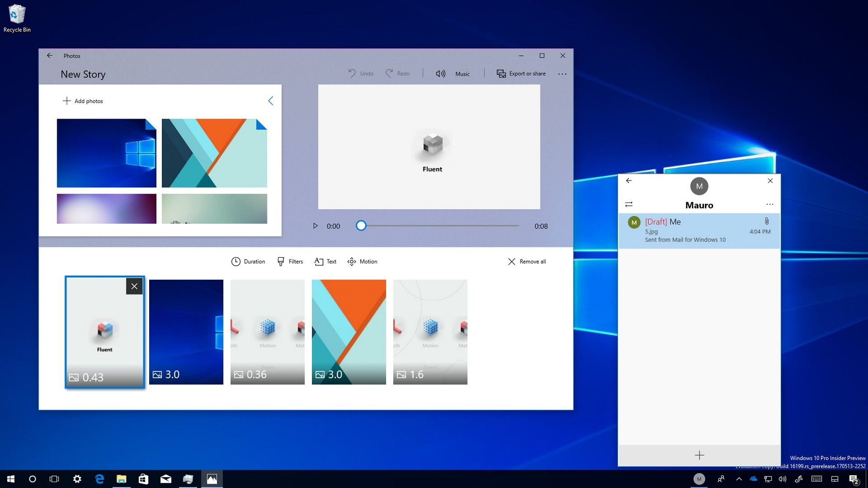Click Add photos in New Story
This screenshot has width=868, height=488.
[x=83, y=101]
